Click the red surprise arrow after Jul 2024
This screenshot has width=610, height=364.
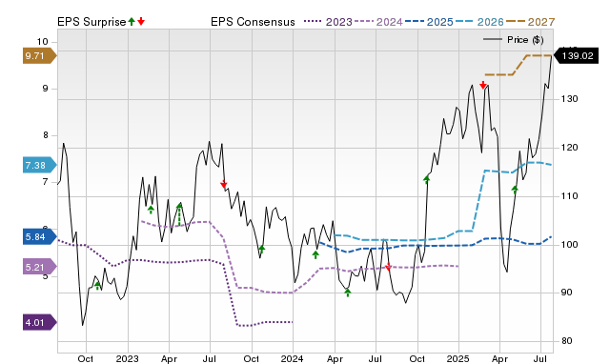click(388, 267)
